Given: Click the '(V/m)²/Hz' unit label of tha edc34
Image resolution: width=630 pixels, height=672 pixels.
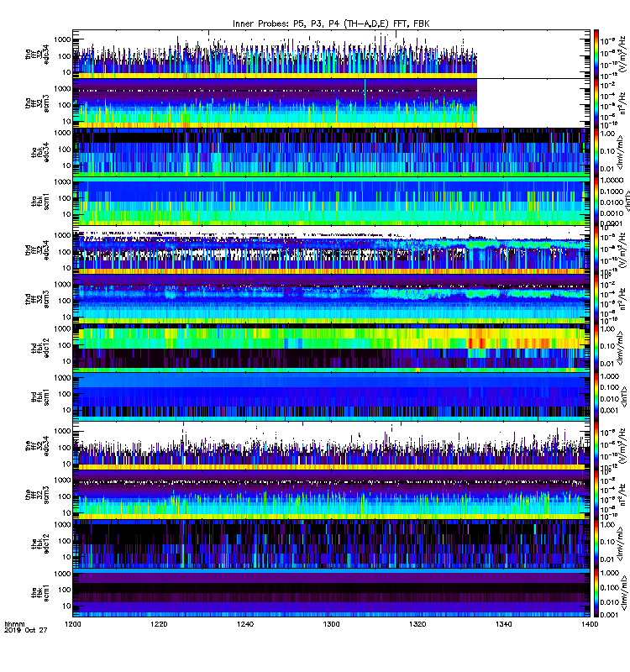Looking at the screenshot, I should pos(623,54).
